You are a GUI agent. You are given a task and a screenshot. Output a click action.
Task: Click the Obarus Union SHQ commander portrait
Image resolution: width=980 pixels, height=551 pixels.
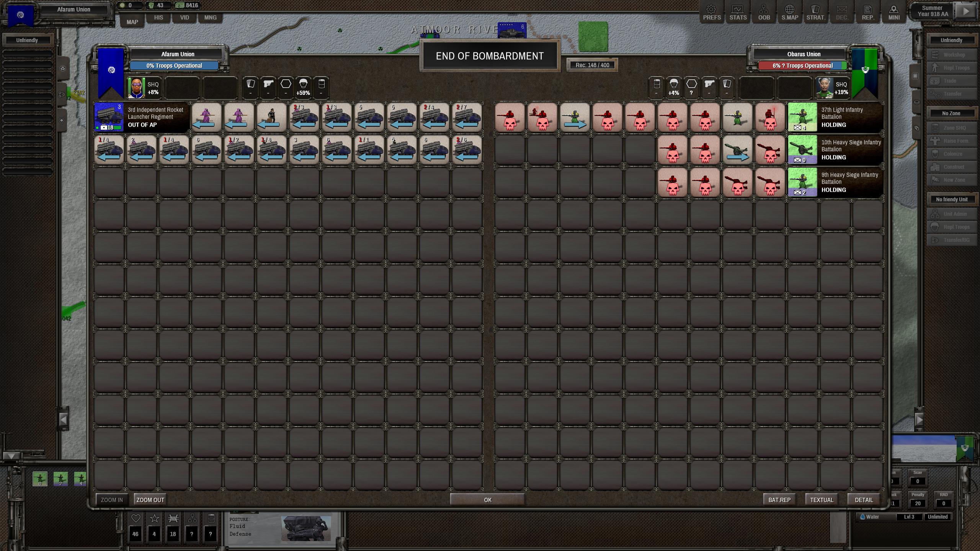(x=824, y=88)
